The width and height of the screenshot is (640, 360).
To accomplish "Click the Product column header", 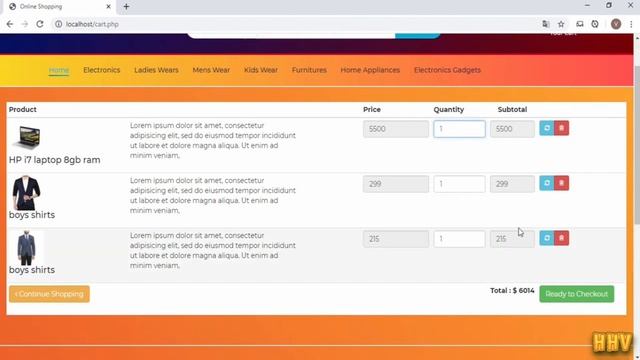I will [23, 109].
